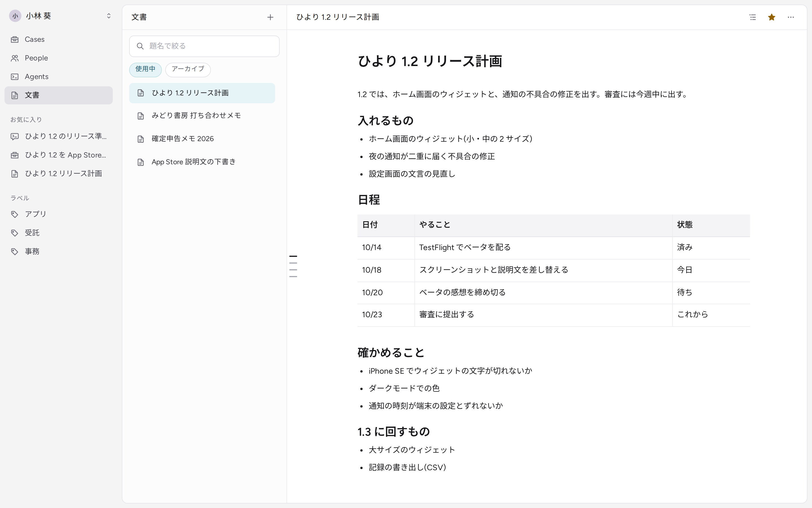Open みどり書房 打ち合わせメモ document
Screen dimensions: 812x508
[202, 116]
